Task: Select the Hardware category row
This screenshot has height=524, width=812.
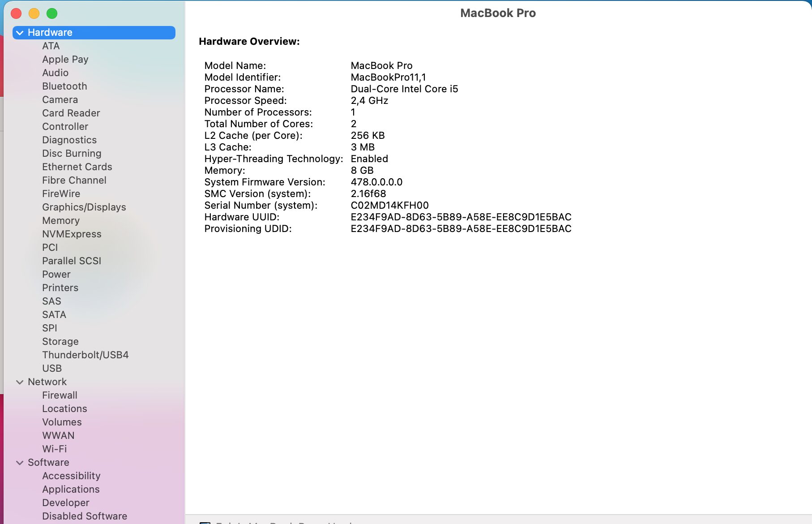Action: point(94,33)
